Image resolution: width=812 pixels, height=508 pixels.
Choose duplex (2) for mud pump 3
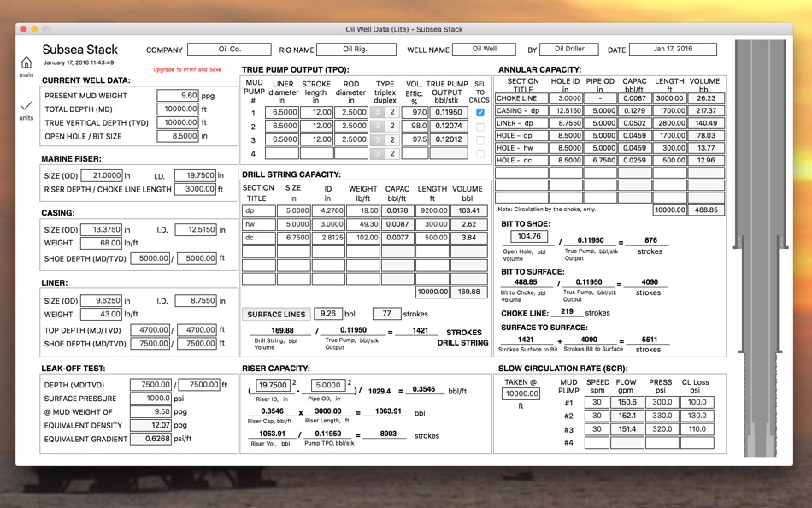[392, 140]
